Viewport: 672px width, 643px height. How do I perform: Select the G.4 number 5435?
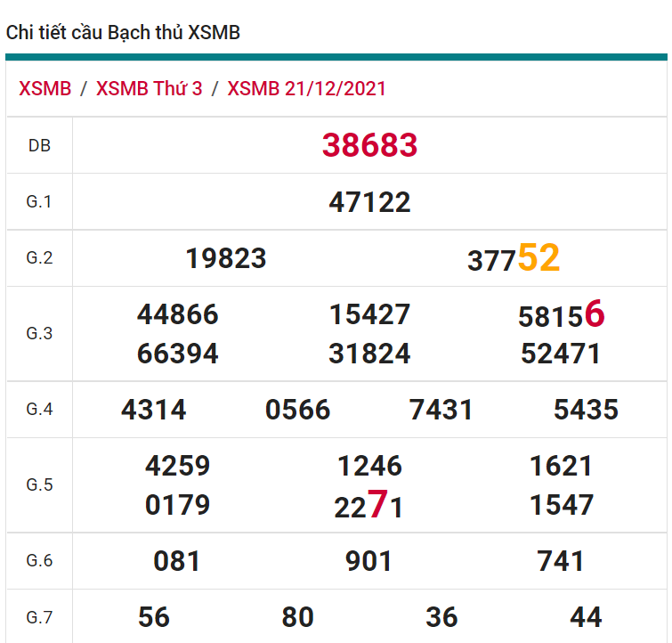click(x=586, y=410)
